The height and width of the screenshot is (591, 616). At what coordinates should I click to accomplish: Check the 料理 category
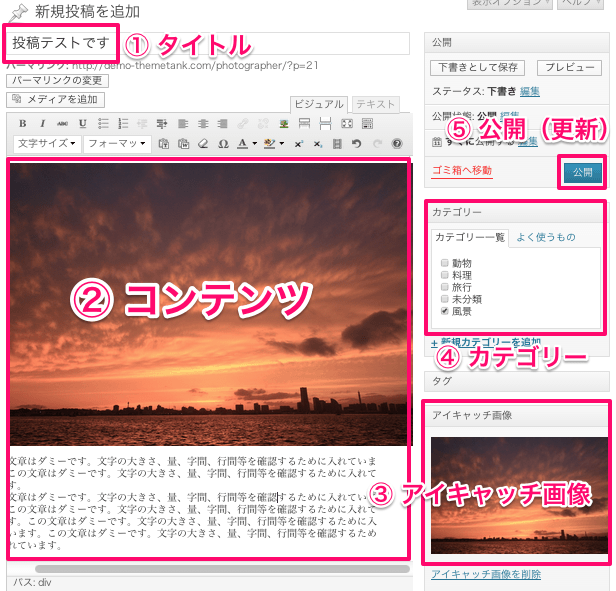(444, 275)
